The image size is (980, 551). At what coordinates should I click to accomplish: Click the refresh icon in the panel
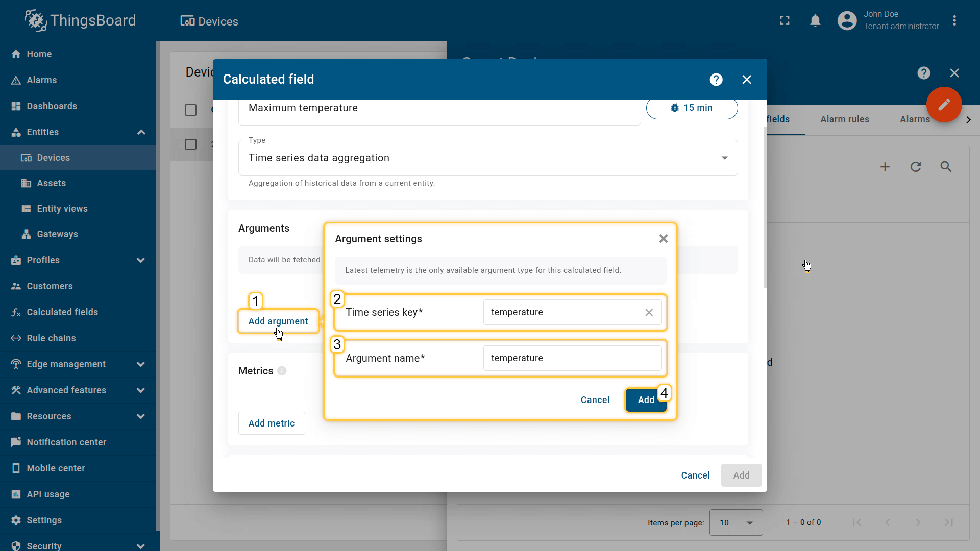[916, 167]
